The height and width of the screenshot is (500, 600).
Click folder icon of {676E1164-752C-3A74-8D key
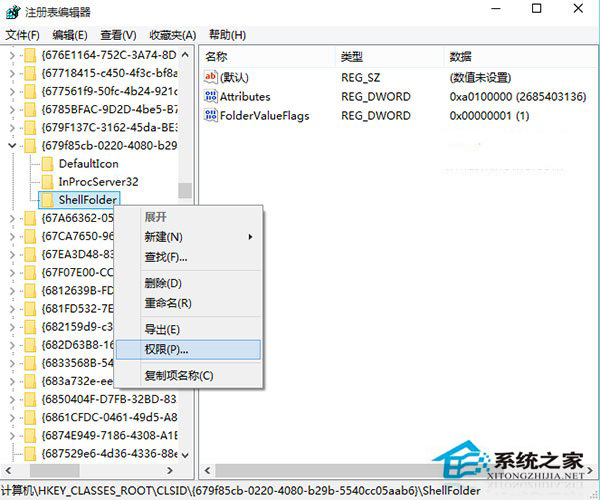(x=30, y=55)
